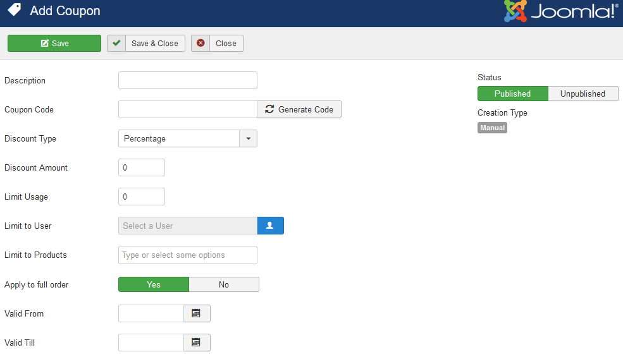Click the Limit to User label

(x=28, y=226)
